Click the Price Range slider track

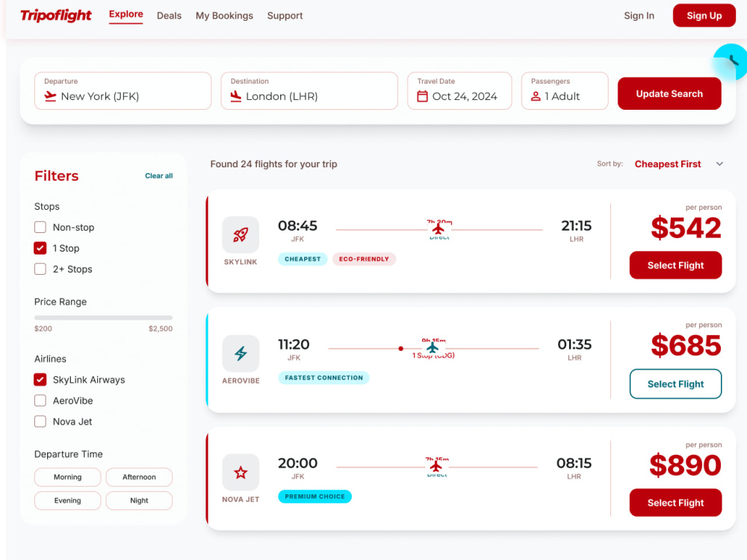(103, 317)
